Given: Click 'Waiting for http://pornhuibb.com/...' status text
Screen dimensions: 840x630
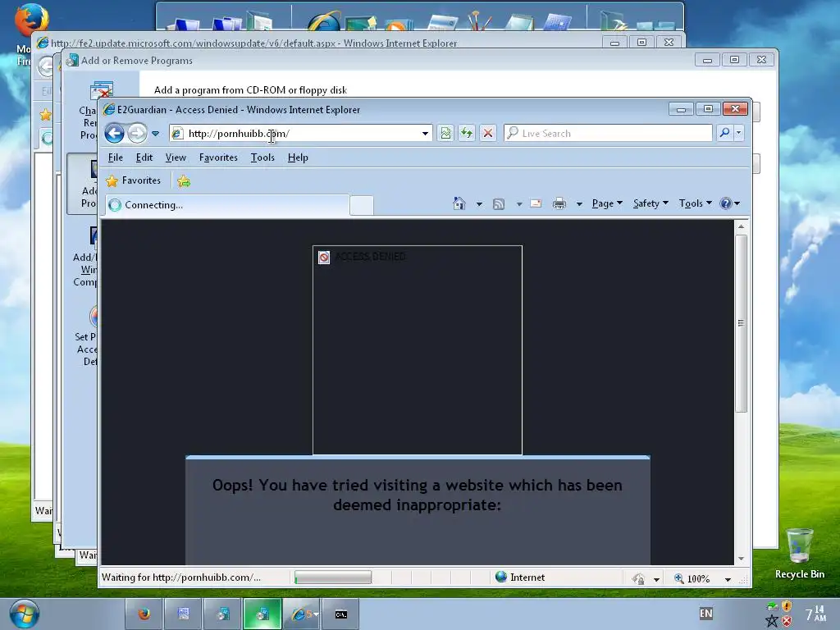Looking at the screenshot, I should click(181, 577).
